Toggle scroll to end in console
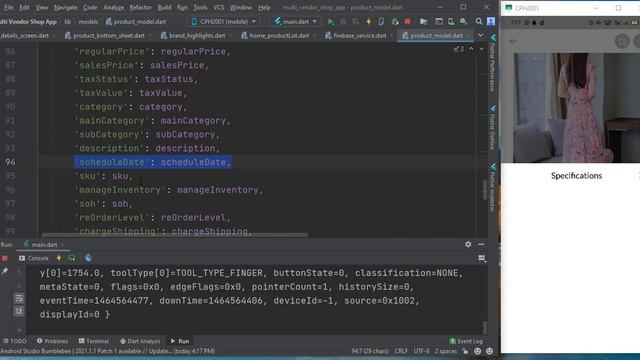The image size is (640, 360). click(x=19, y=311)
